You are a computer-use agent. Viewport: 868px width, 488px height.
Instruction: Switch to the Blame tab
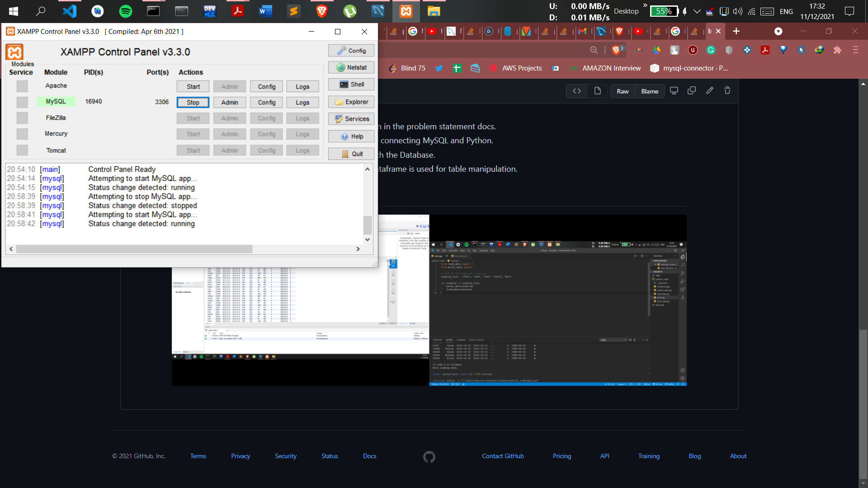(x=650, y=91)
